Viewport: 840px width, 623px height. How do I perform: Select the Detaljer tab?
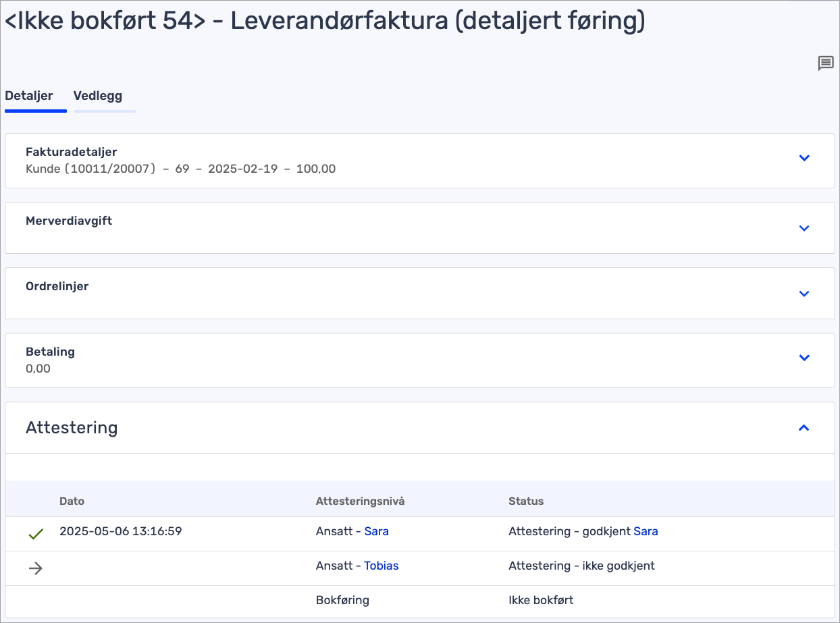coord(29,96)
